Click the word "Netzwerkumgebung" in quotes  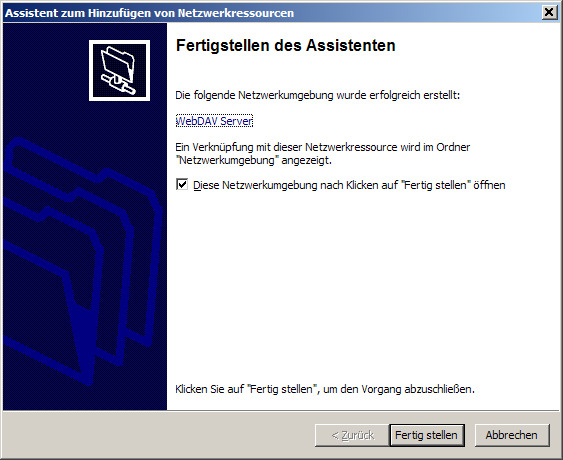[227, 160]
